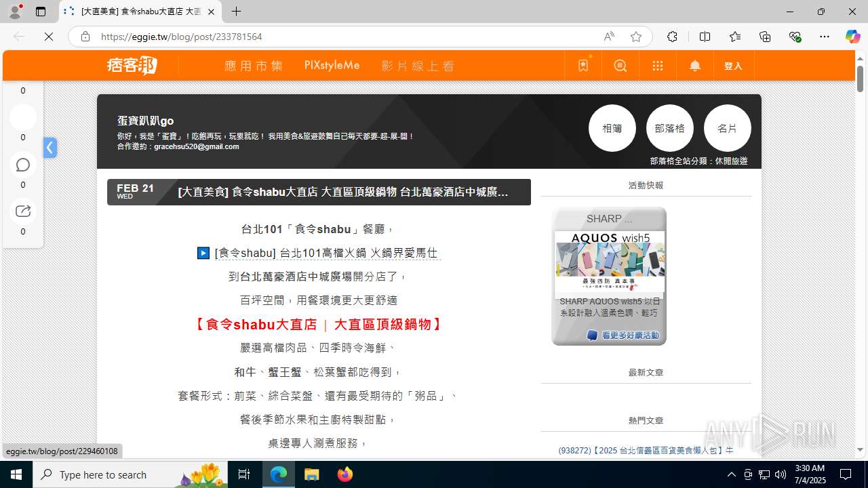The image size is (868, 488).
Task: Close the current browser tab
Action: pyautogui.click(x=211, y=12)
